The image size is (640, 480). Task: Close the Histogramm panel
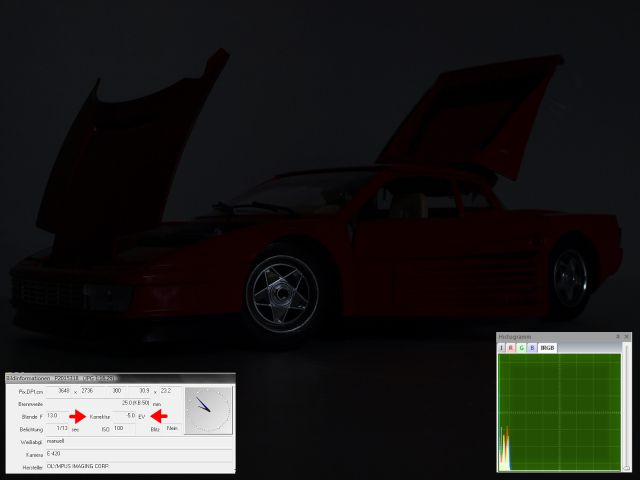[x=629, y=337]
